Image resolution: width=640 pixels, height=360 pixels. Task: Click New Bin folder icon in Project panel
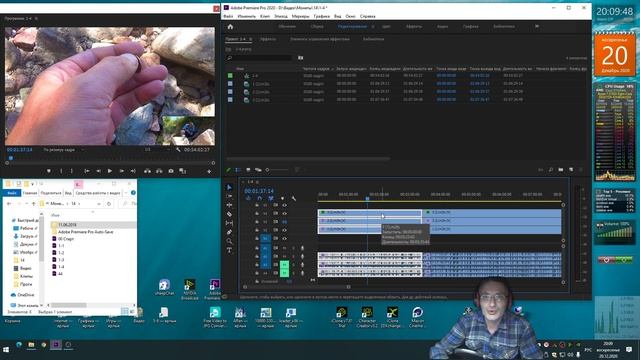coord(561,170)
